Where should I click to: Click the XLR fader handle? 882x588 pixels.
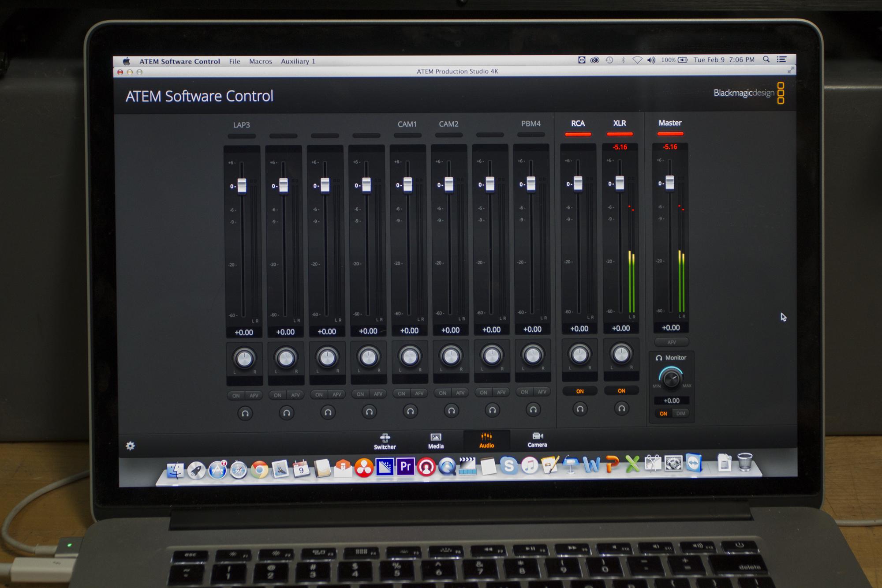(x=620, y=183)
